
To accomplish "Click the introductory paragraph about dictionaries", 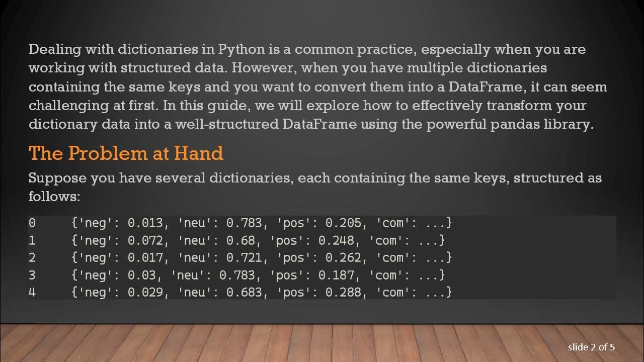I will pyautogui.click(x=317, y=87).
